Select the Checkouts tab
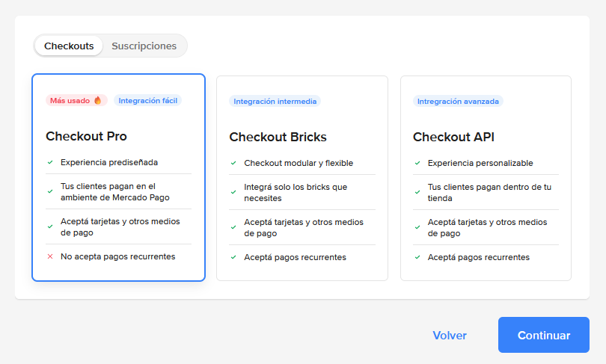The height and width of the screenshot is (364, 606). click(x=69, y=46)
